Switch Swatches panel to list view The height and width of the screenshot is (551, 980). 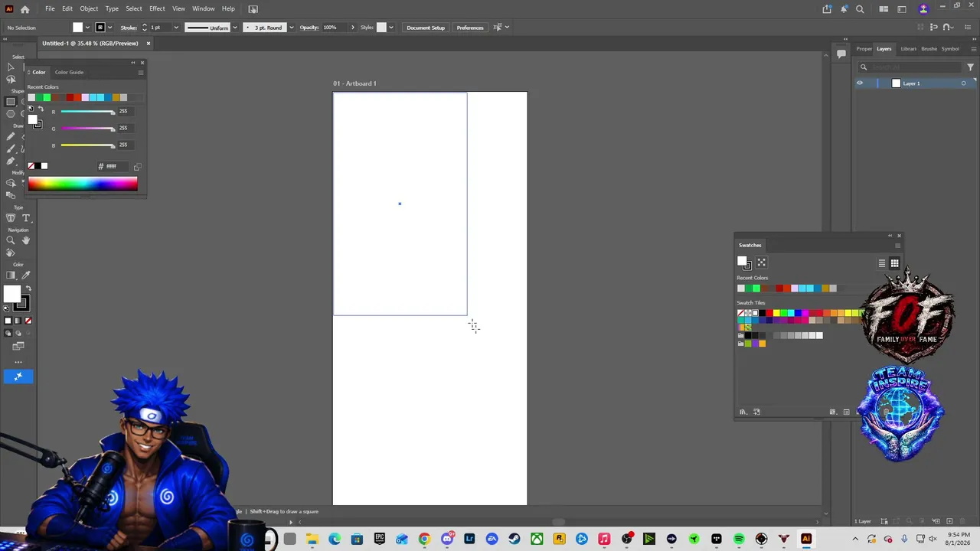click(x=882, y=263)
